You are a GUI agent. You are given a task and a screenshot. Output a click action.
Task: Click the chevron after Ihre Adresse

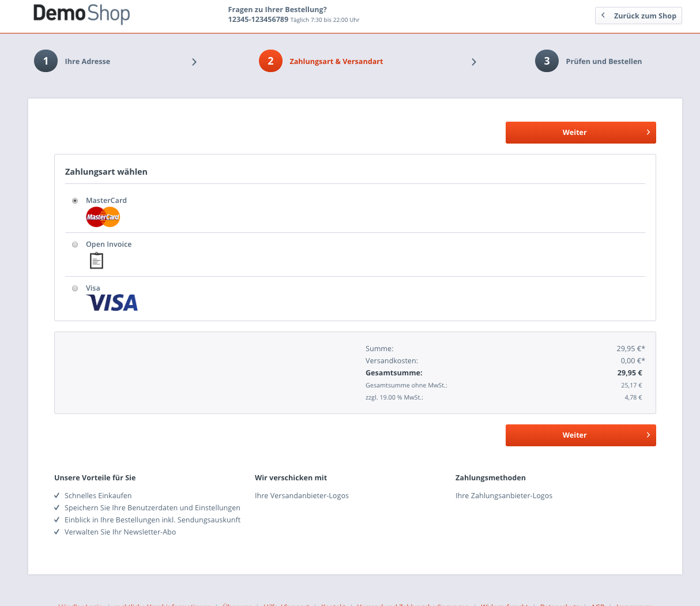[194, 62]
